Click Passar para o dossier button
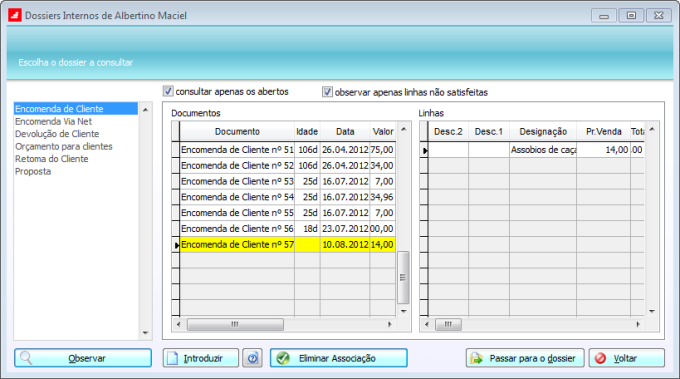 (525, 358)
